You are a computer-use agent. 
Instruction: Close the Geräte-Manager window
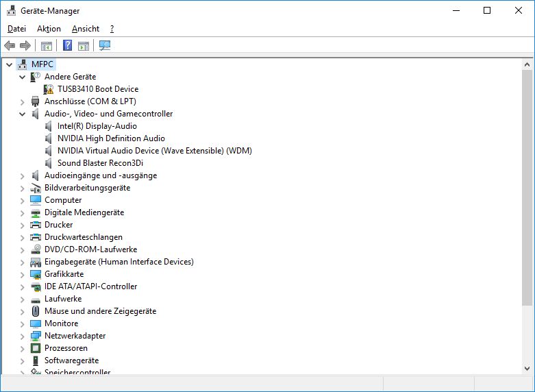519,10
